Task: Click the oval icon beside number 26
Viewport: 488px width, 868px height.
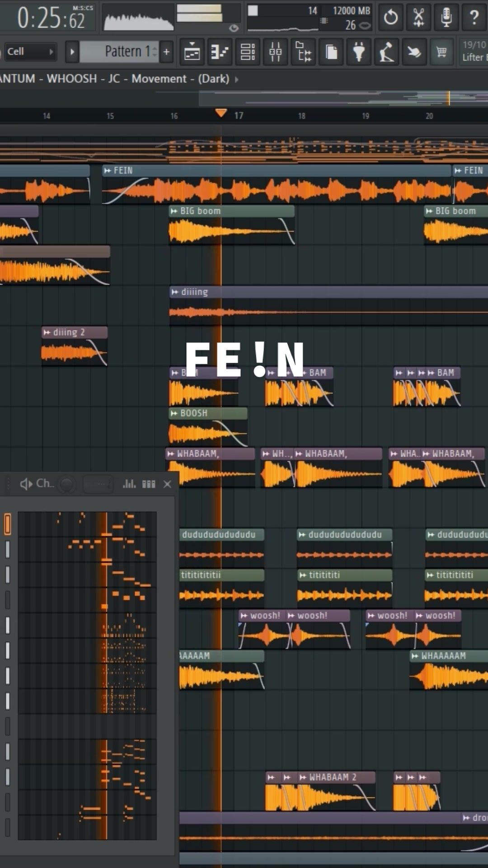Action: (x=365, y=25)
